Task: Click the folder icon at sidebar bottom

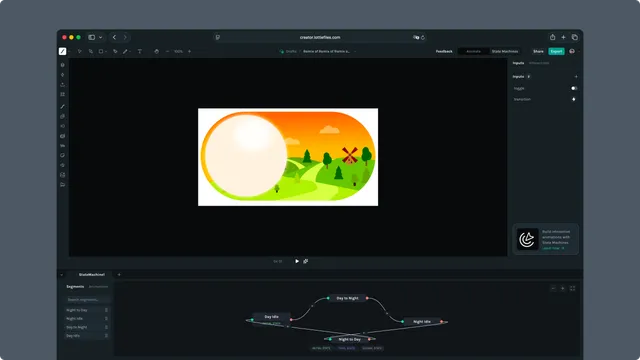Action: tap(62, 185)
